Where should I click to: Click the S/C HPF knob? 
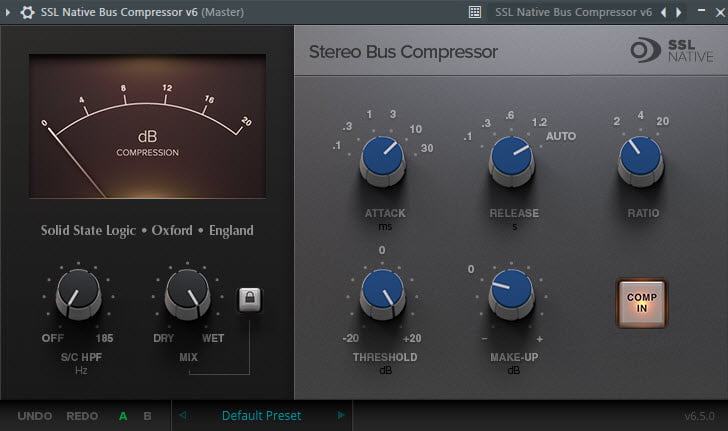(78, 294)
